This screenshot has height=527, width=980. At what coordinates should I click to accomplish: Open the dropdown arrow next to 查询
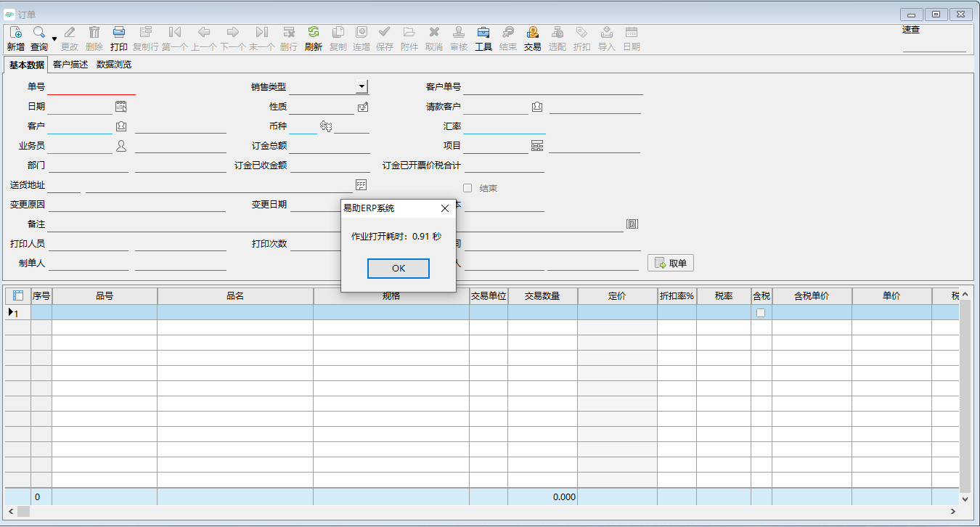click(54, 38)
